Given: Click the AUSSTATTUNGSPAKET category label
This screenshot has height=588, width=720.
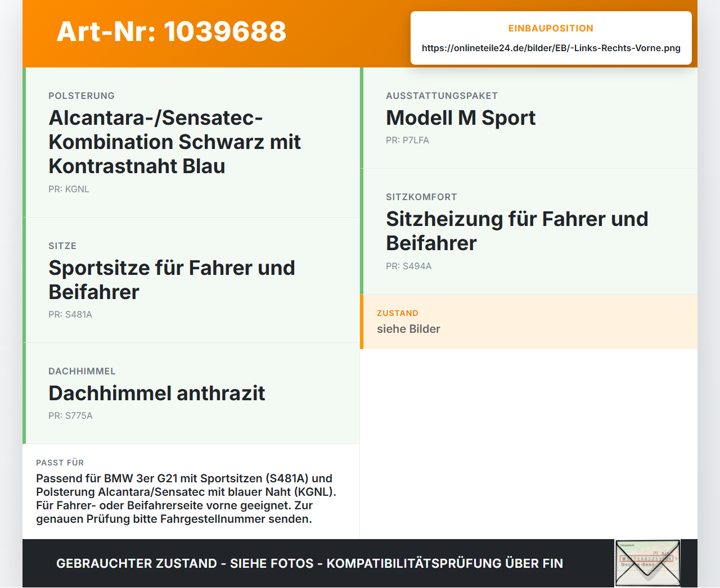Looking at the screenshot, I should point(442,96).
